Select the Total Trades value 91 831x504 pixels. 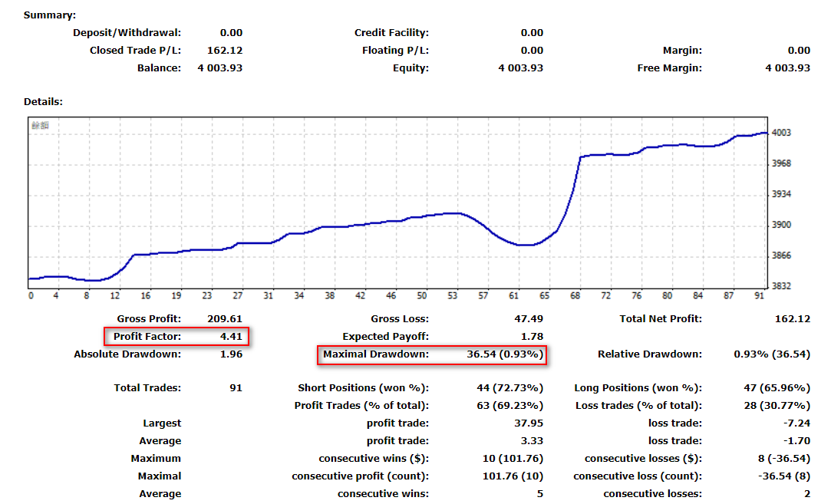[236, 388]
